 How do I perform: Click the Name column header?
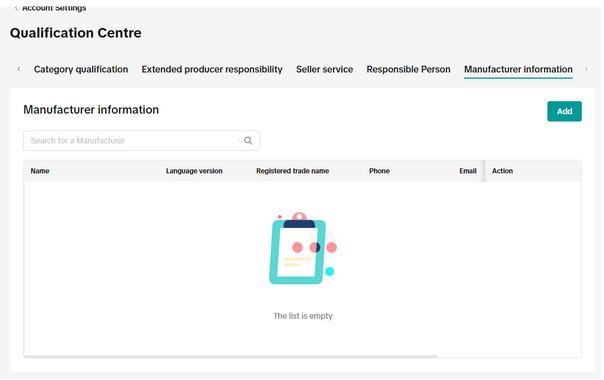[40, 171]
